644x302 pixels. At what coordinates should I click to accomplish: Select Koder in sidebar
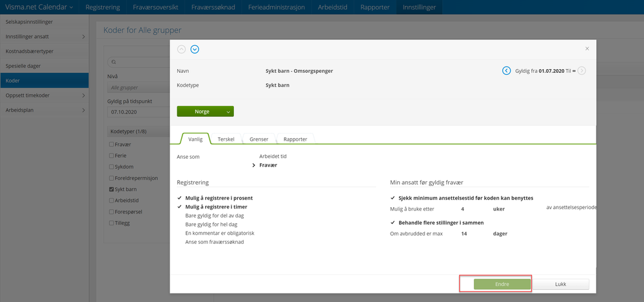pyautogui.click(x=44, y=81)
